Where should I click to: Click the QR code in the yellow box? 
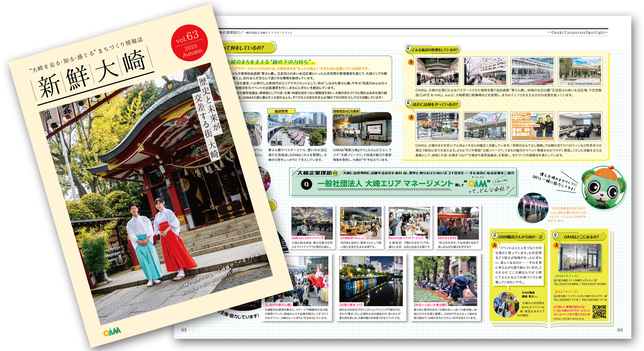coord(599,311)
